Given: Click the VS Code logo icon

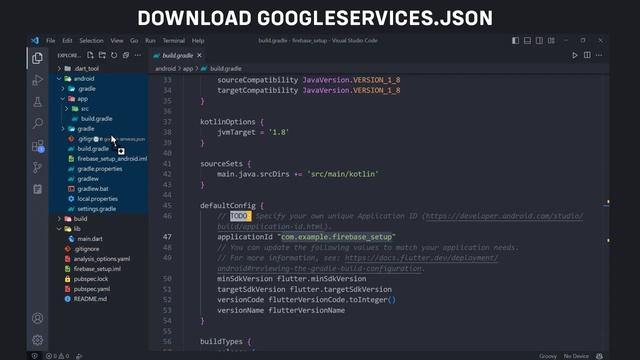Looking at the screenshot, I should [x=35, y=40].
